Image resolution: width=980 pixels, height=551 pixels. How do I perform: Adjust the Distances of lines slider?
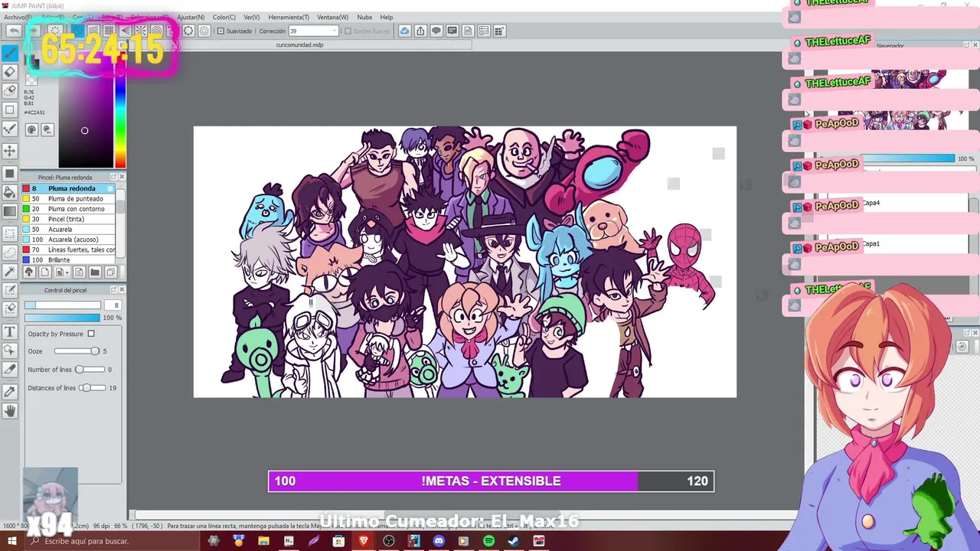pyautogui.click(x=92, y=388)
